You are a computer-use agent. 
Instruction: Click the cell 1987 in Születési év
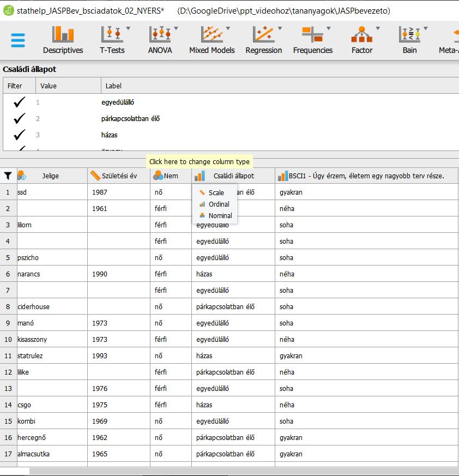pos(119,192)
